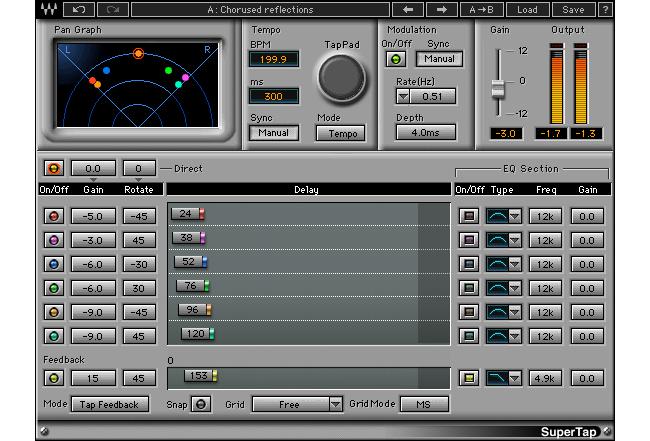
Task: Tap the round TapPad button
Action: pos(342,78)
